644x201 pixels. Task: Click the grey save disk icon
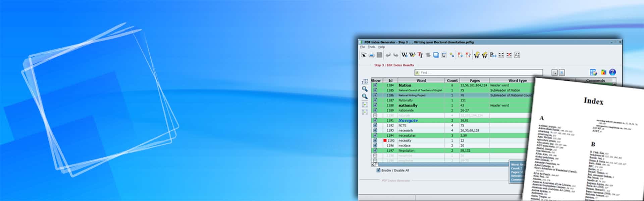point(379,55)
